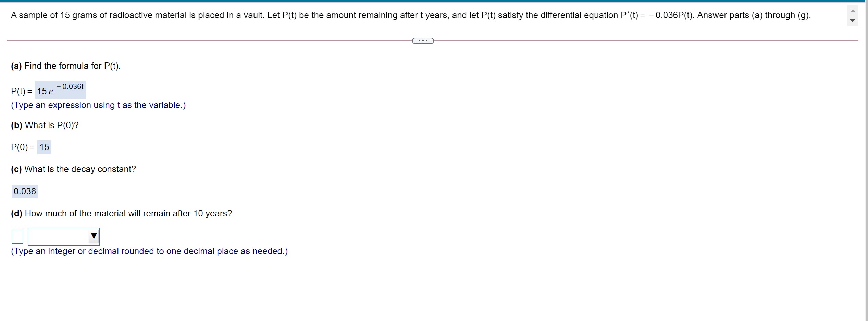
Task: Click the part (d) question about 10 years
Action: pyautogui.click(x=121, y=213)
